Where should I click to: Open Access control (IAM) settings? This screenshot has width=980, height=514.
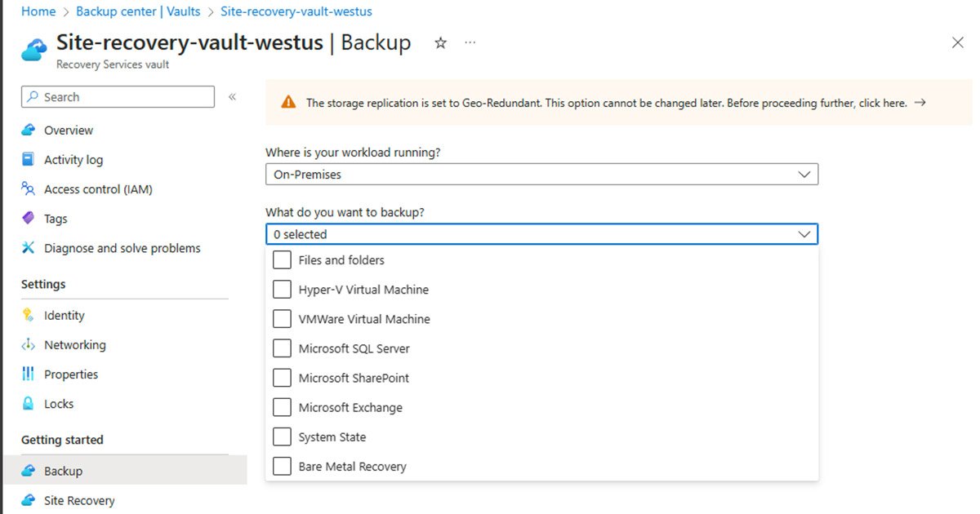pyautogui.click(x=98, y=188)
